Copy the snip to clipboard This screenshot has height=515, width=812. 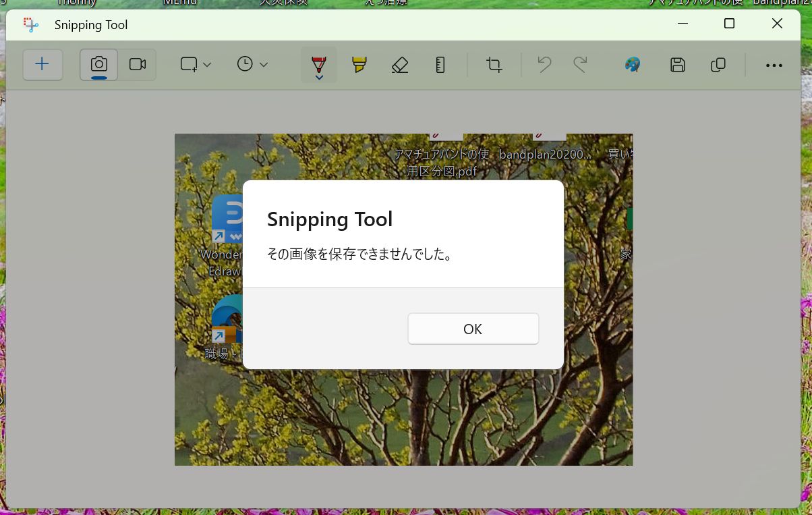tap(718, 65)
